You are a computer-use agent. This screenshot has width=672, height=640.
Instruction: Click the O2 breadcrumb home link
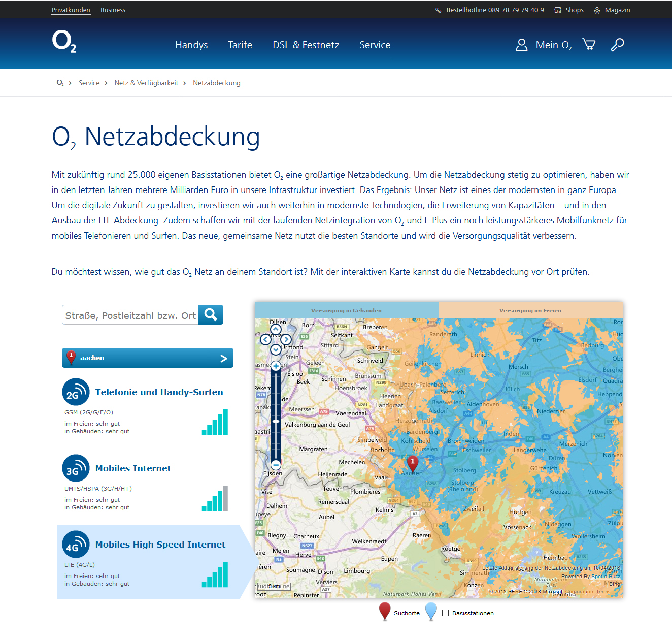click(x=60, y=83)
